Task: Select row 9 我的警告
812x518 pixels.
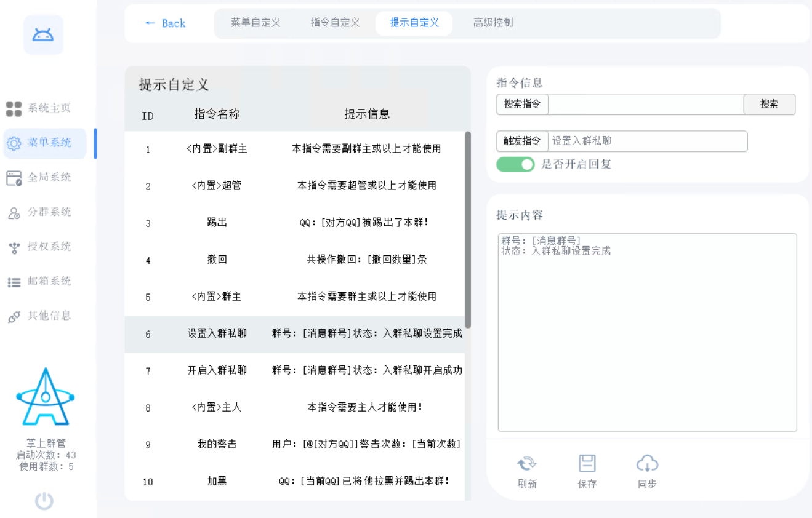Action: [x=294, y=445]
